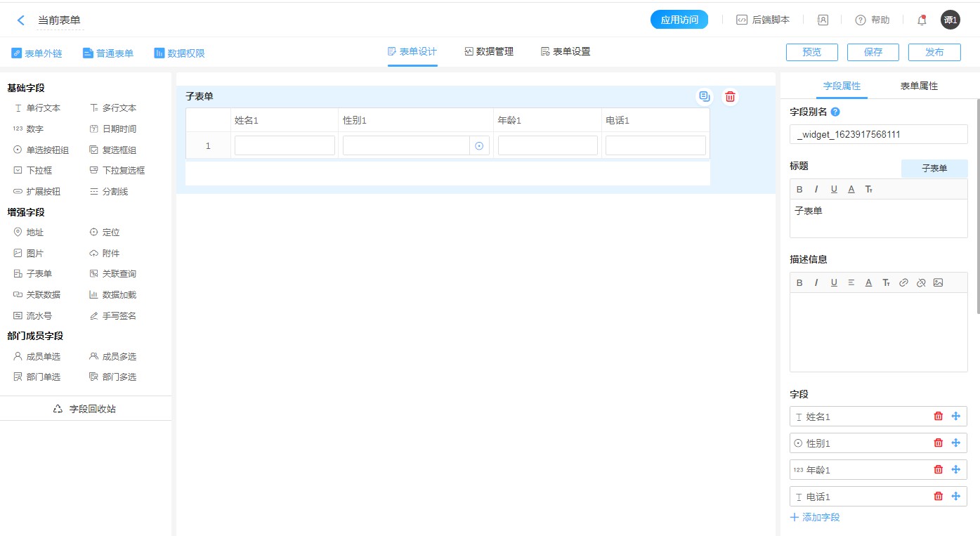Click the move handle for 电话1 field
980x536 pixels.
pos(955,497)
